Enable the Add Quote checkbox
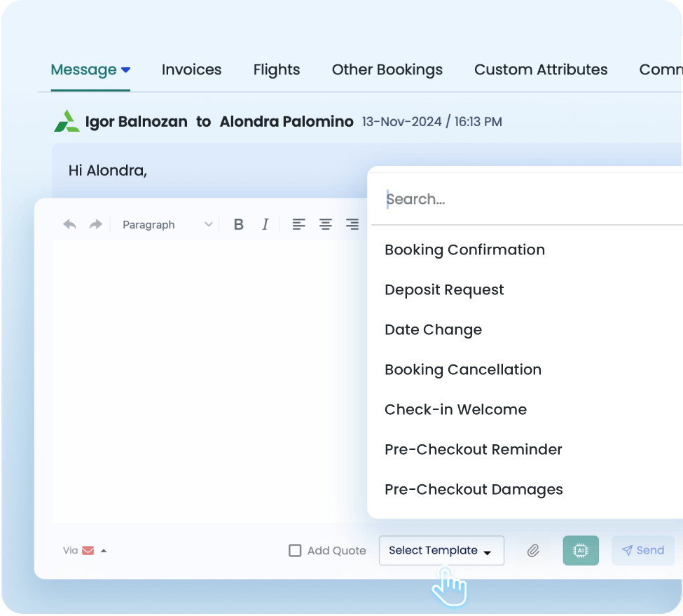The image size is (683, 616). pyautogui.click(x=296, y=551)
